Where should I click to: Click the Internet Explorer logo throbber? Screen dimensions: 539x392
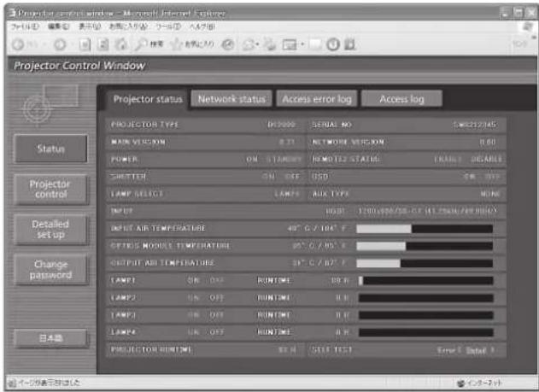(529, 26)
